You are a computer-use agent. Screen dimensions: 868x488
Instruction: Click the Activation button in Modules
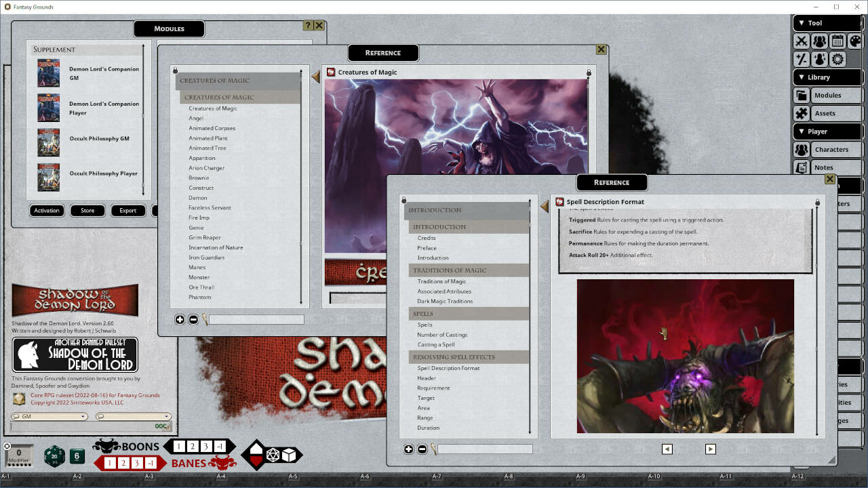(47, 210)
